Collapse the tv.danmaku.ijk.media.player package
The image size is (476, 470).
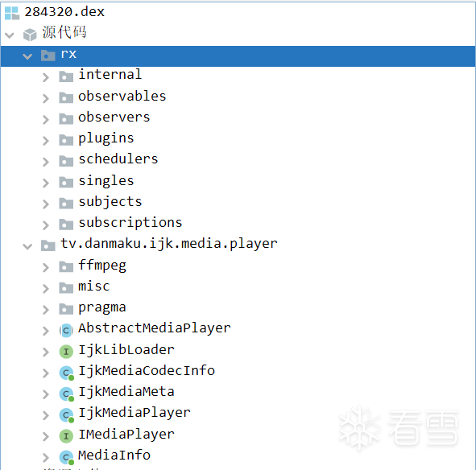27,246
